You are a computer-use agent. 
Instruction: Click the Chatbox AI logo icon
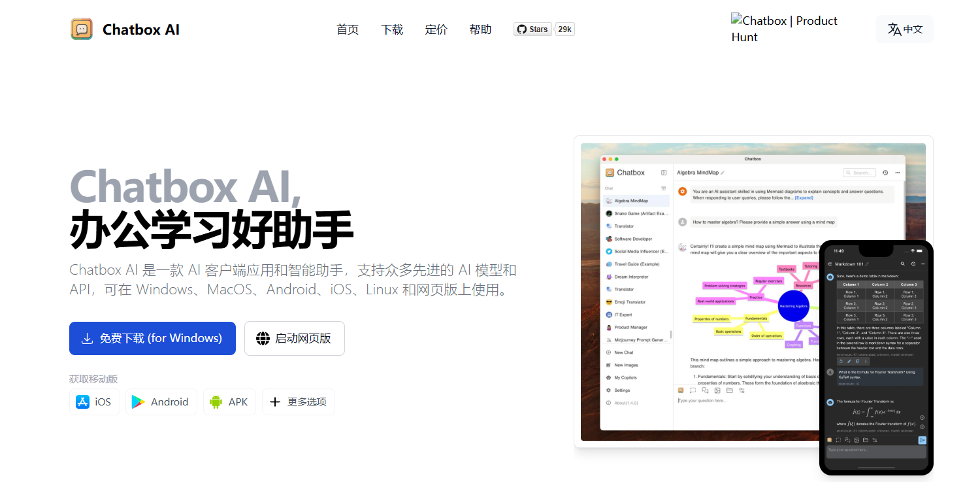[82, 29]
